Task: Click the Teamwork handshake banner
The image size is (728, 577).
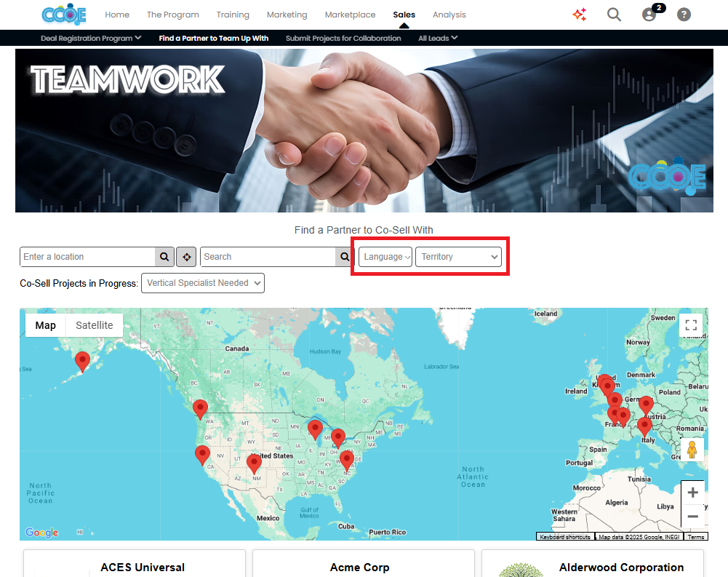Action: pos(364,130)
